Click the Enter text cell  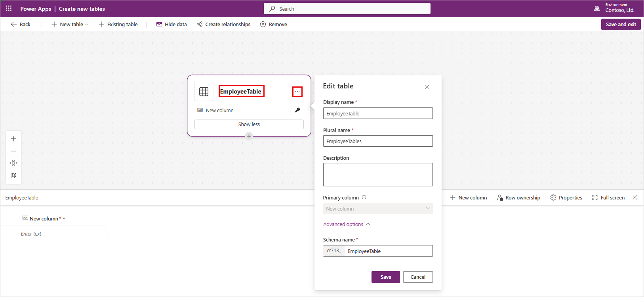click(x=63, y=234)
